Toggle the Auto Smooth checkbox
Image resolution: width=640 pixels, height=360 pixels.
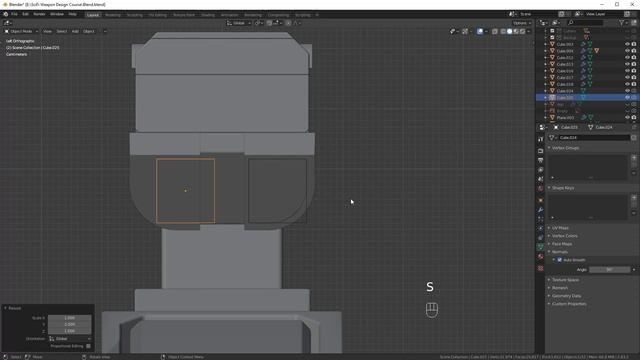point(560,260)
